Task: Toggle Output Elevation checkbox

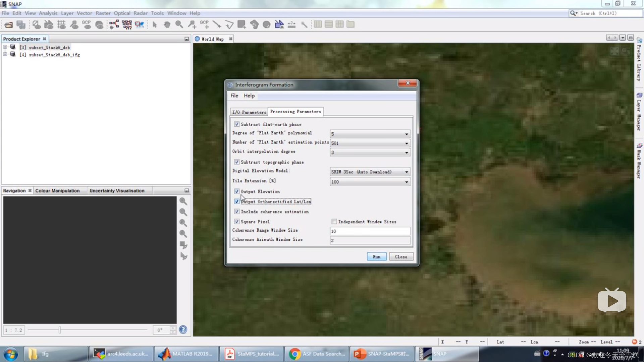Action: (237, 191)
